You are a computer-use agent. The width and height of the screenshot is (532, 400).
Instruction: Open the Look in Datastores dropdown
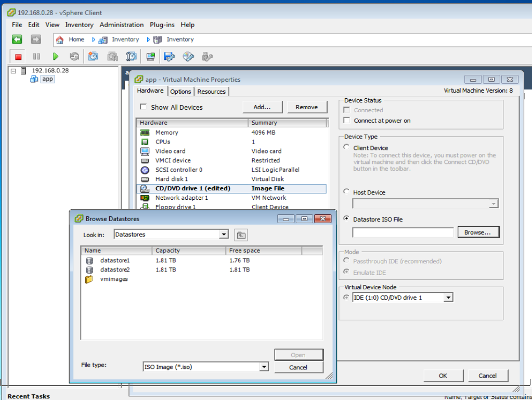tap(224, 235)
